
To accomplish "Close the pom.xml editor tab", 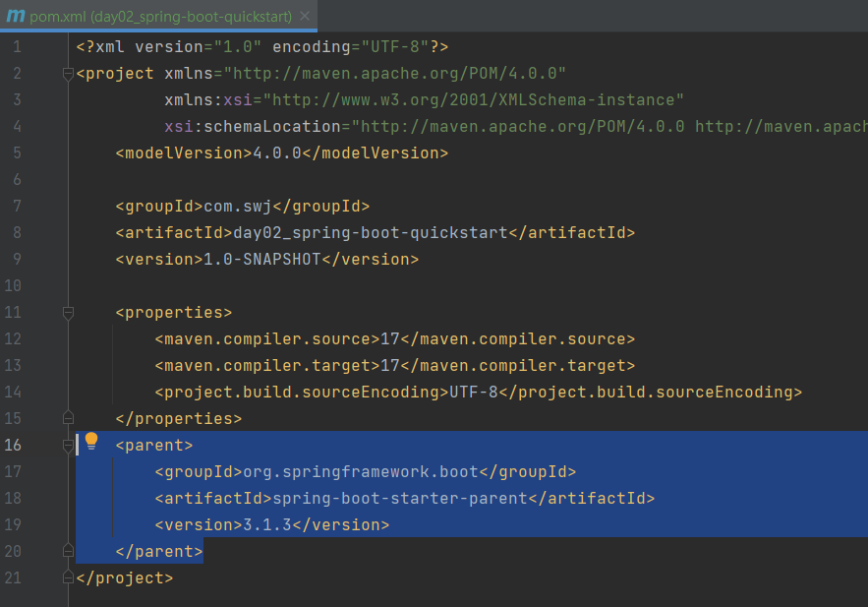I will pyautogui.click(x=305, y=16).
